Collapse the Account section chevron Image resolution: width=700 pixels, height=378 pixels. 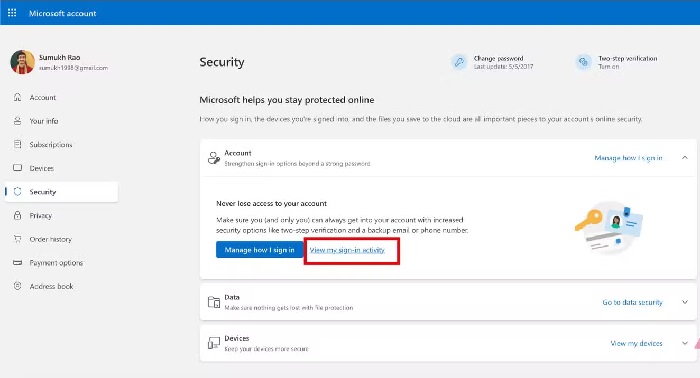tap(685, 158)
